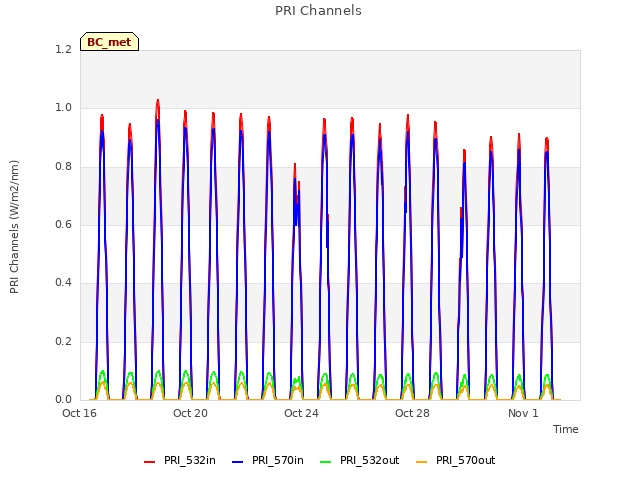The width and height of the screenshot is (640, 480).
Task: Toggle PRI_570in series in legend
Action: pyautogui.click(x=268, y=460)
